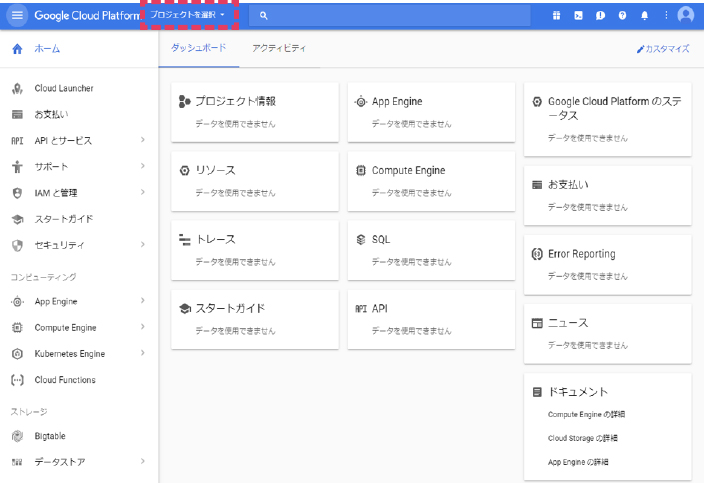The height and width of the screenshot is (483, 704).
Task: Click the gift icon in header
Action: pyautogui.click(x=556, y=16)
